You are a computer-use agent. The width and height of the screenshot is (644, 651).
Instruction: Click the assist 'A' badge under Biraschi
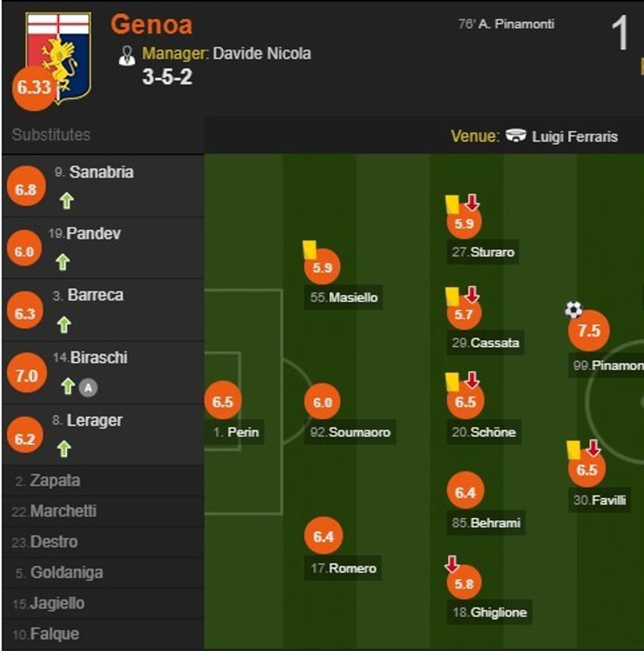tap(88, 388)
